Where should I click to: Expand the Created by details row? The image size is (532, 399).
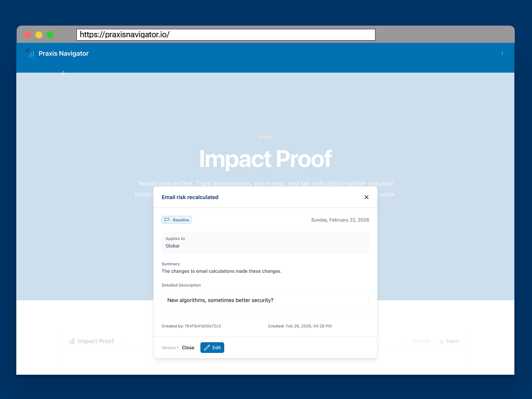point(191,326)
